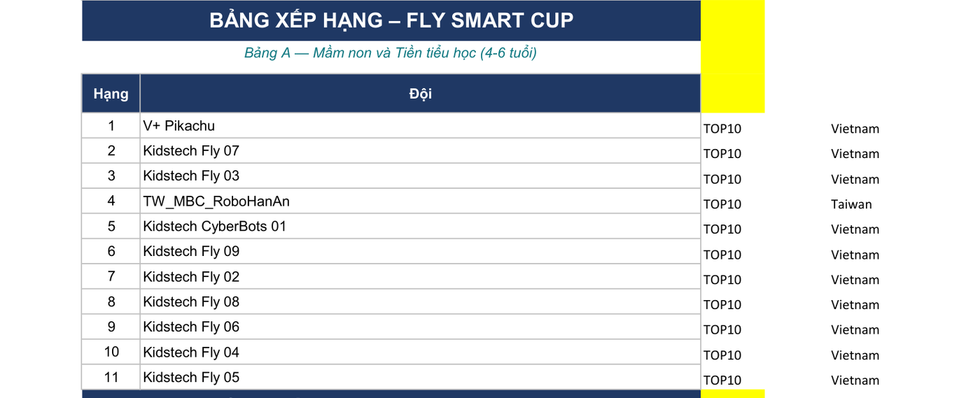
Task: Click rank number 11 cell
Action: coord(111,378)
